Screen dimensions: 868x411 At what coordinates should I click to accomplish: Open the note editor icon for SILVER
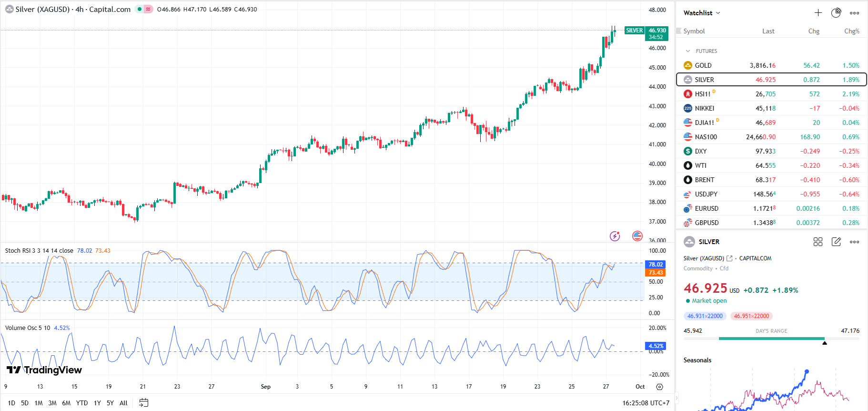(836, 242)
